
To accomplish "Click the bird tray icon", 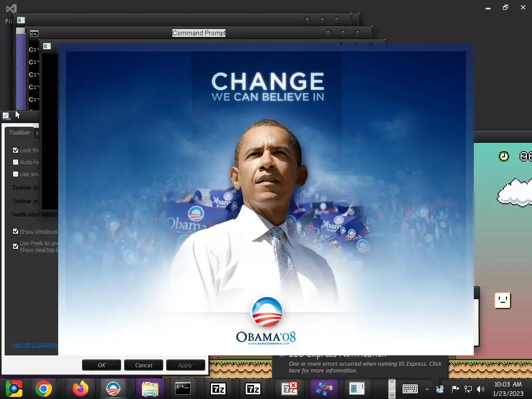I will click(440, 389).
